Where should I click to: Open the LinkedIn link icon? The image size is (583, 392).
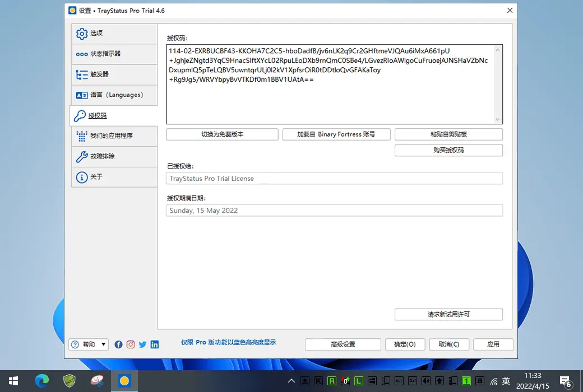(x=154, y=344)
